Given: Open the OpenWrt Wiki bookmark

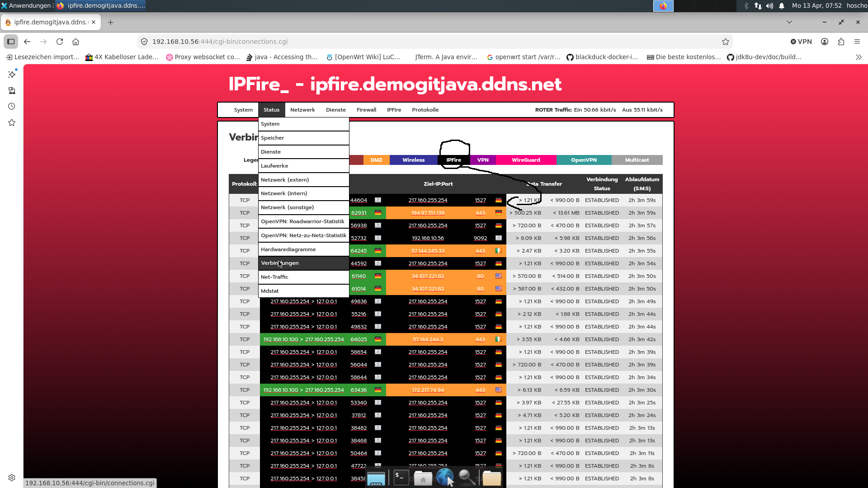Looking at the screenshot, I should pos(363,57).
